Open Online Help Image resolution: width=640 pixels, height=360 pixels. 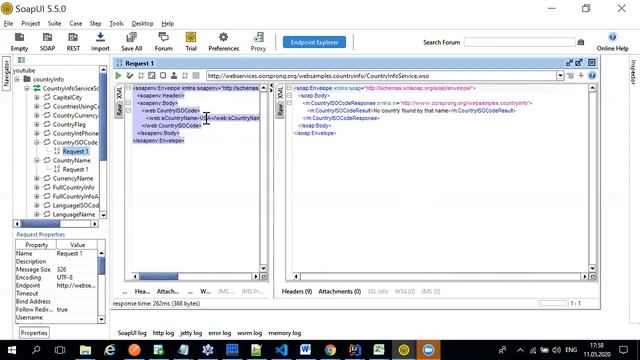click(x=612, y=42)
